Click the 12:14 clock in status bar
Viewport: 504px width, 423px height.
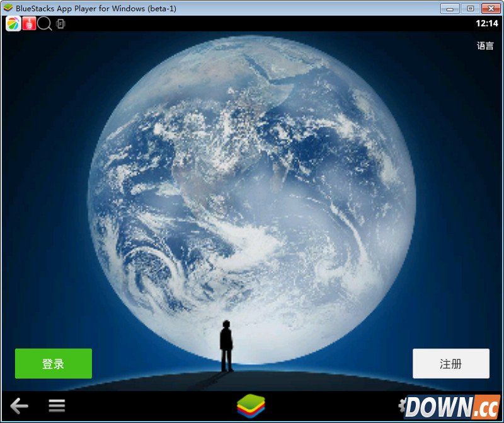click(486, 23)
